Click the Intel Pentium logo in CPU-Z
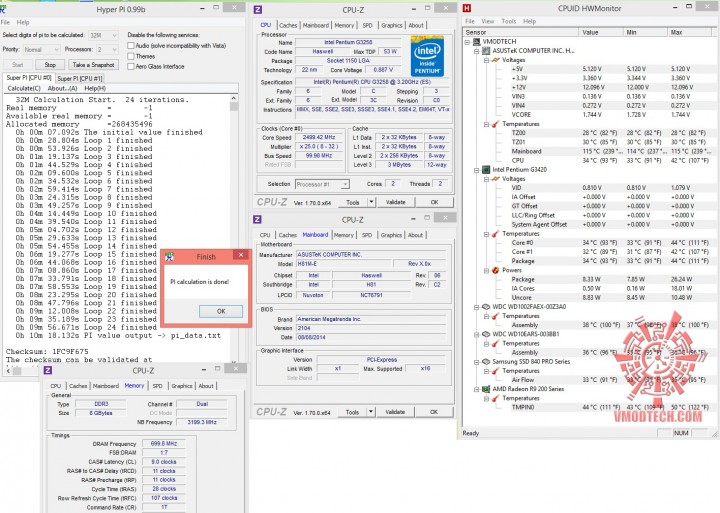 (427, 56)
